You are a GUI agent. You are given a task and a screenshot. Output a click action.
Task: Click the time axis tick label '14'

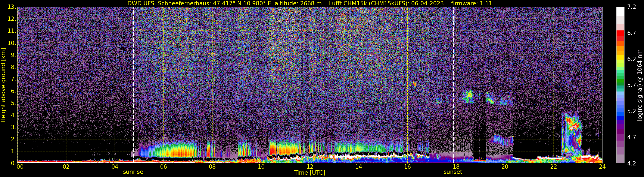(358, 167)
